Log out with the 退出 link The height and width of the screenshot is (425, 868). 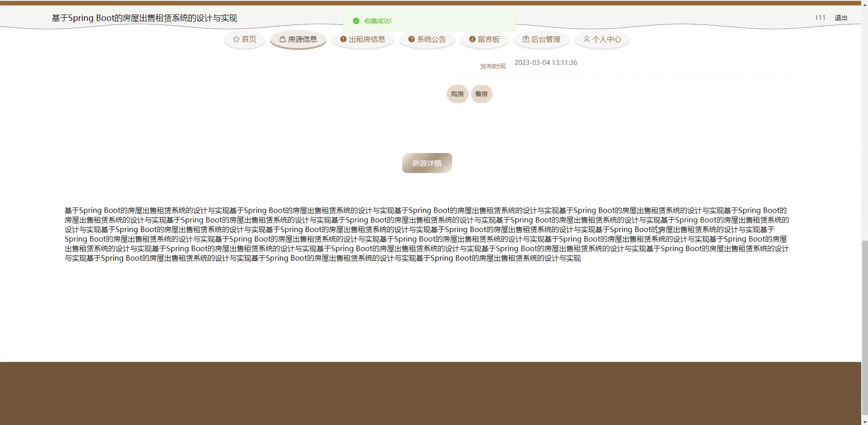pos(841,18)
